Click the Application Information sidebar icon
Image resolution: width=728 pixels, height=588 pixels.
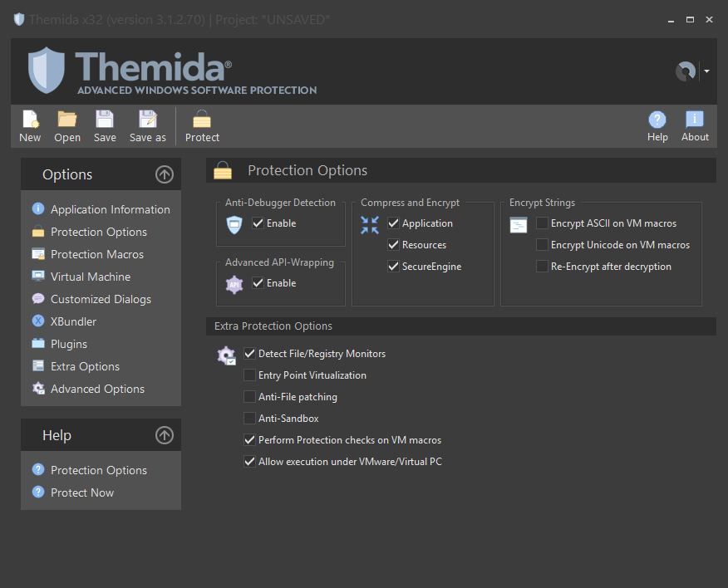[x=38, y=208]
